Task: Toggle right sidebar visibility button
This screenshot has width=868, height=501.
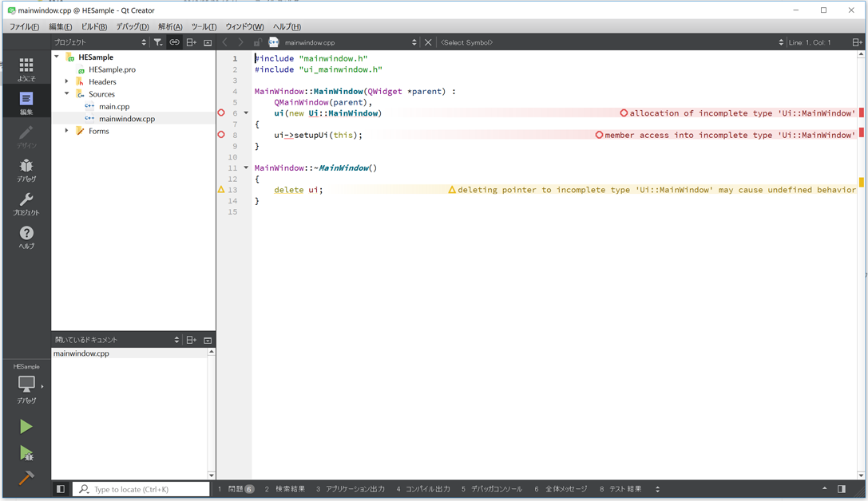Action: (x=842, y=489)
